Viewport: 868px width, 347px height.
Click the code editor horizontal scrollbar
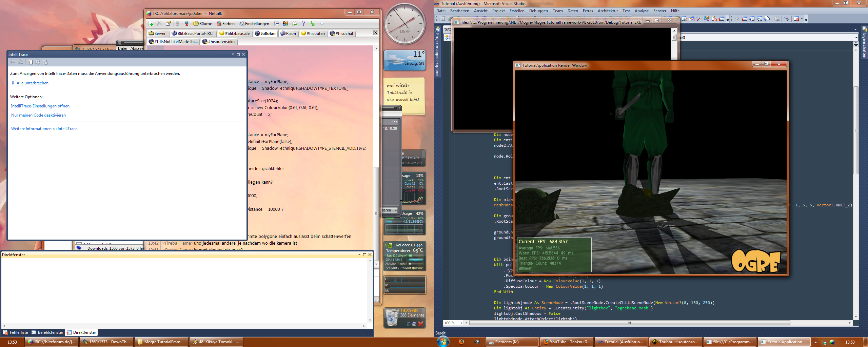tap(629, 323)
